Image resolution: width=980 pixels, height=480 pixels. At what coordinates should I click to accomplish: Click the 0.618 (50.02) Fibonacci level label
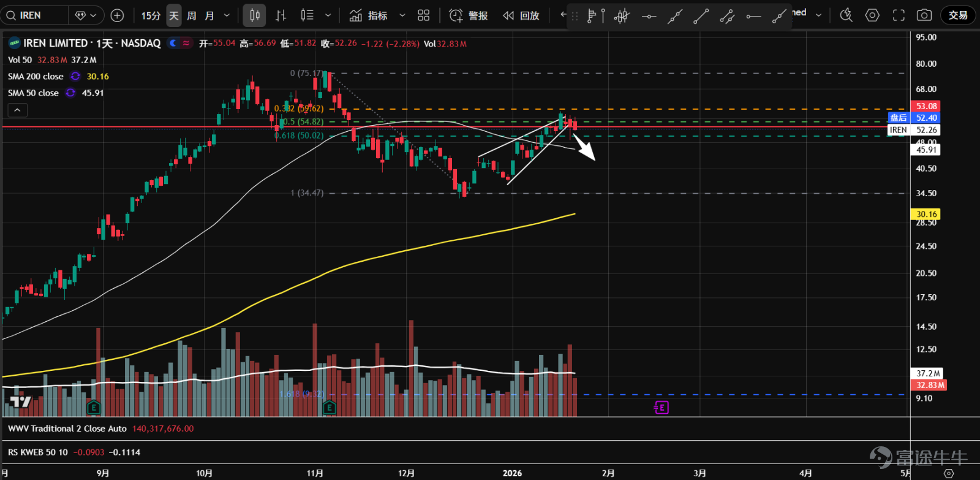pos(299,135)
